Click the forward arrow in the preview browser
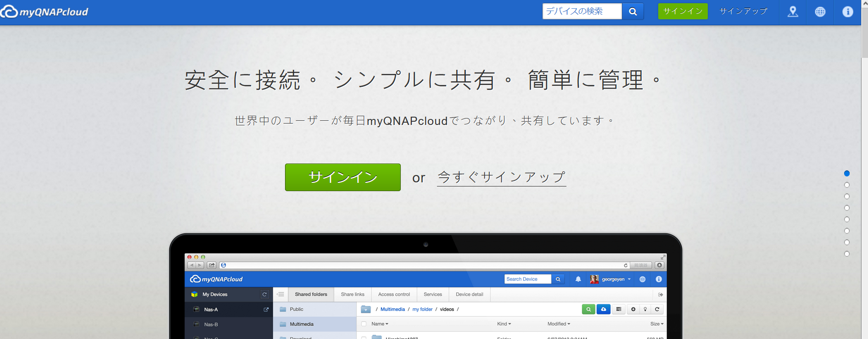868x339 pixels. click(x=200, y=265)
